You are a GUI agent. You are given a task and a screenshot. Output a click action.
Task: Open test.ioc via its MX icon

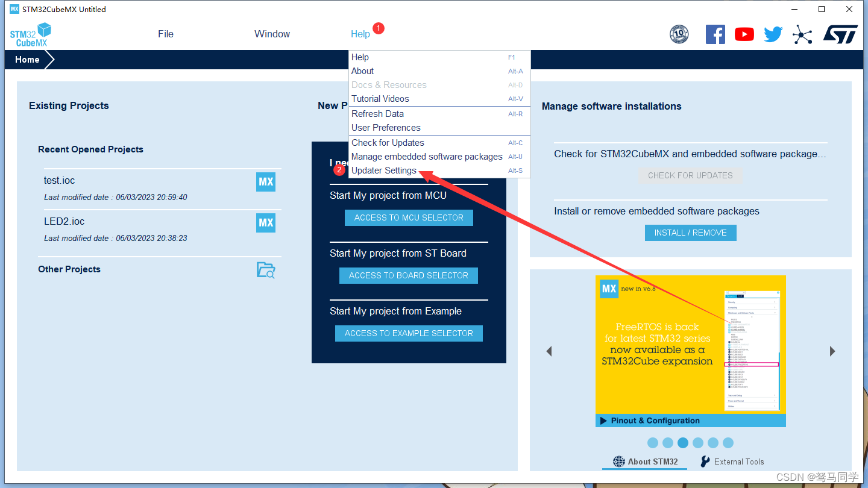(266, 182)
